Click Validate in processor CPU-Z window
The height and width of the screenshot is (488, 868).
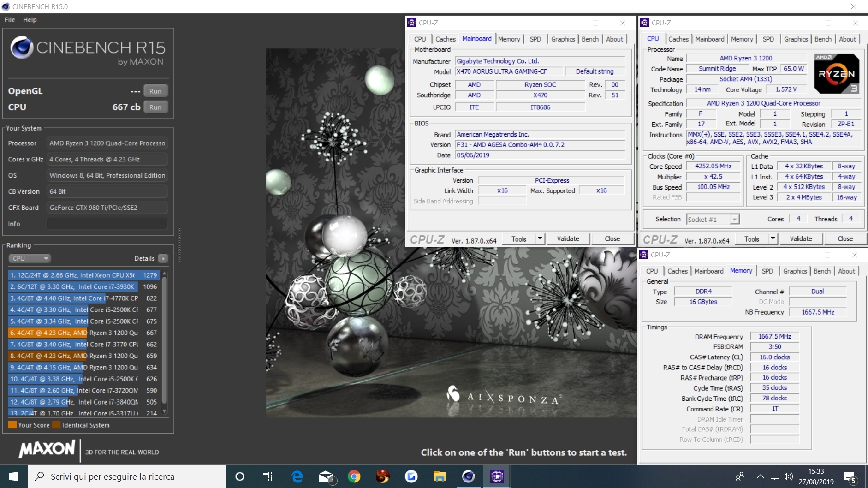pos(801,239)
